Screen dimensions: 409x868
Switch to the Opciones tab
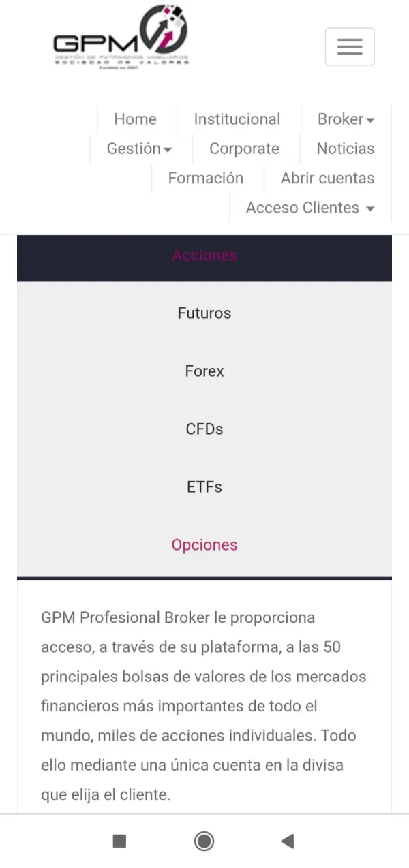204,545
